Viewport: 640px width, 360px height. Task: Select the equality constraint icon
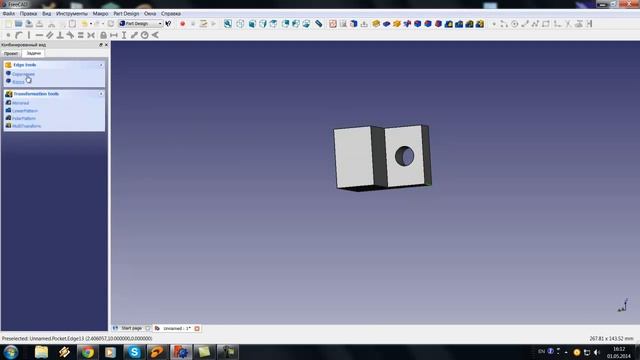pos(80,35)
